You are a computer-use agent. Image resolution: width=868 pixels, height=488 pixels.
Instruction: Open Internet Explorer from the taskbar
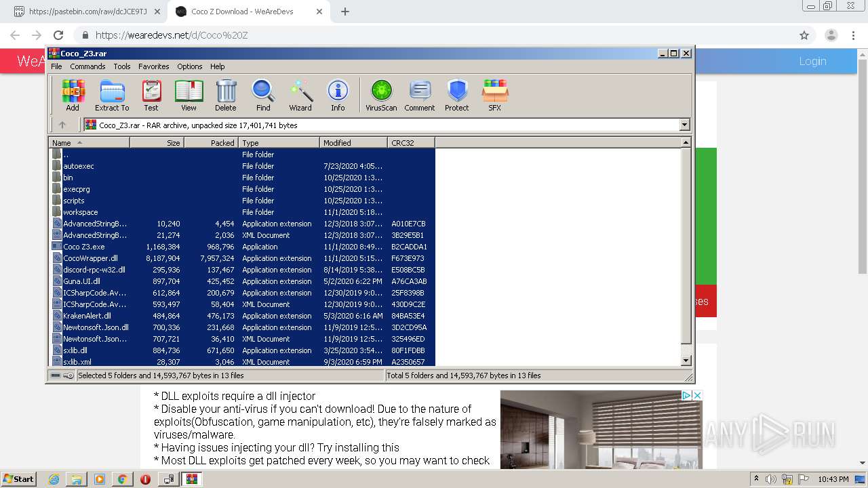pos(54,479)
